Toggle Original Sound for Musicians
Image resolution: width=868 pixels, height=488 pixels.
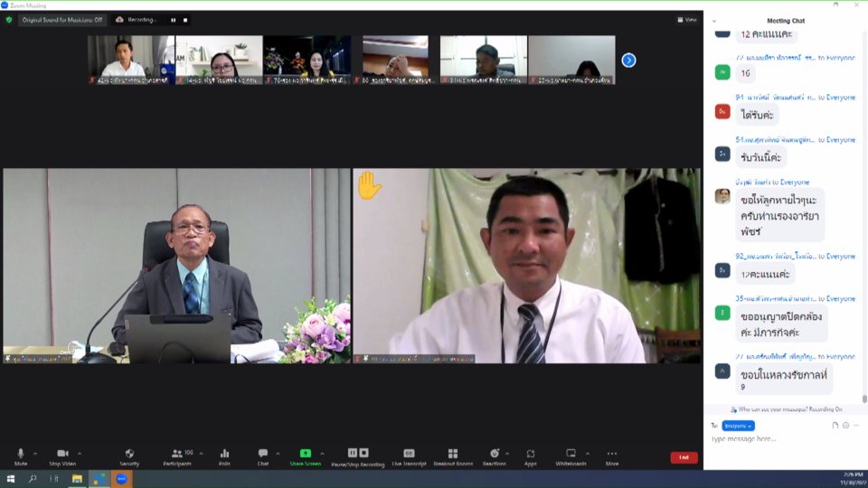[62, 20]
